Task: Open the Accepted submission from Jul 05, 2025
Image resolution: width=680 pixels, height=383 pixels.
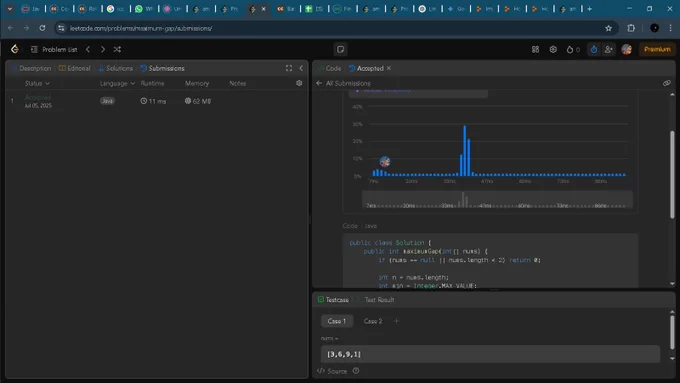Action: coord(38,101)
